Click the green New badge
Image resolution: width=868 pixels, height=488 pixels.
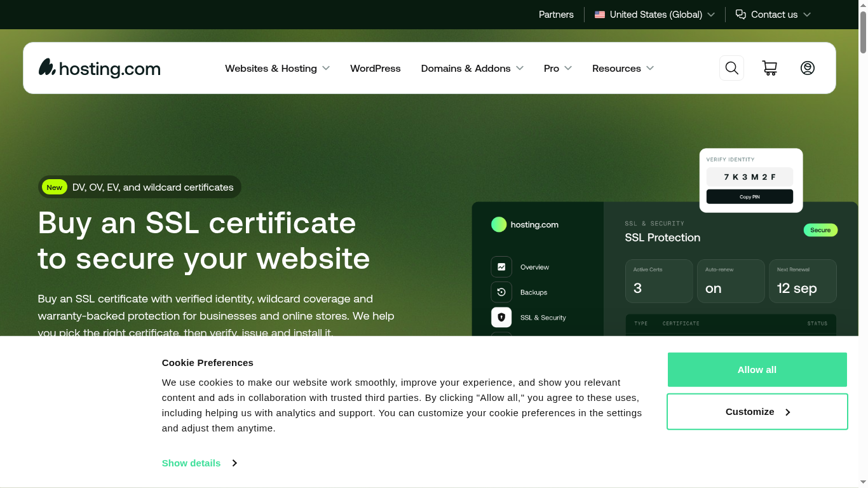[x=55, y=187]
